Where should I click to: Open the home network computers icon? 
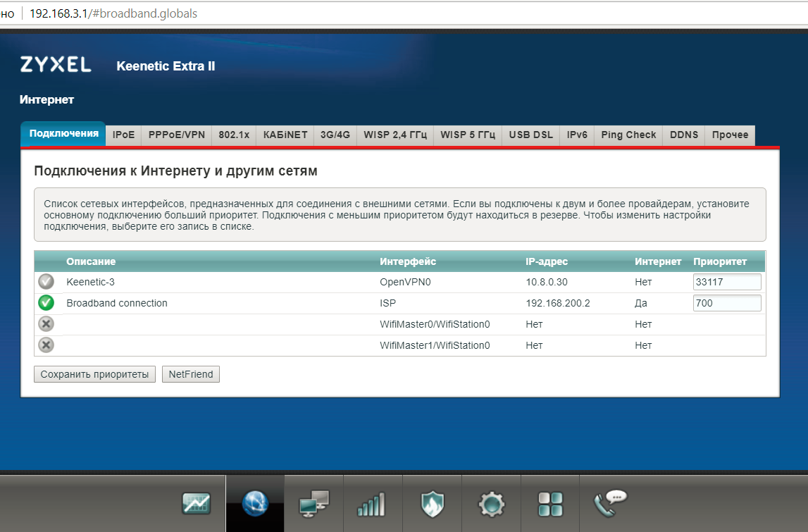pyautogui.click(x=313, y=503)
